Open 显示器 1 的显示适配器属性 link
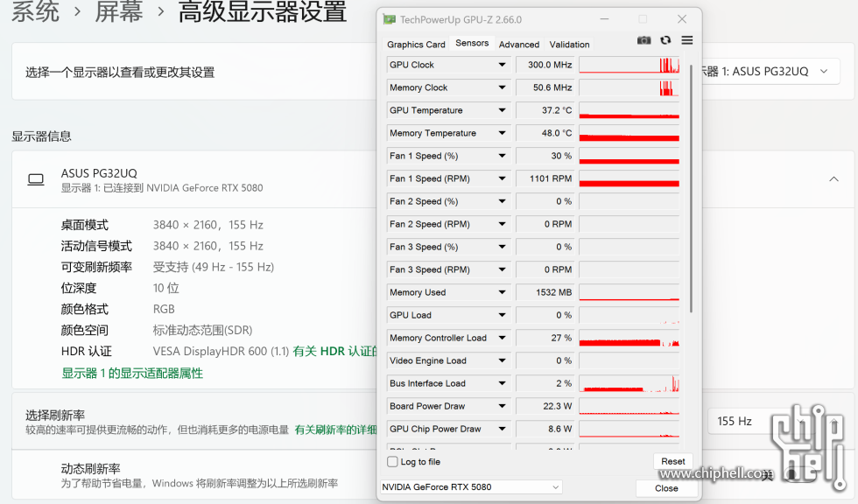 [x=132, y=374]
